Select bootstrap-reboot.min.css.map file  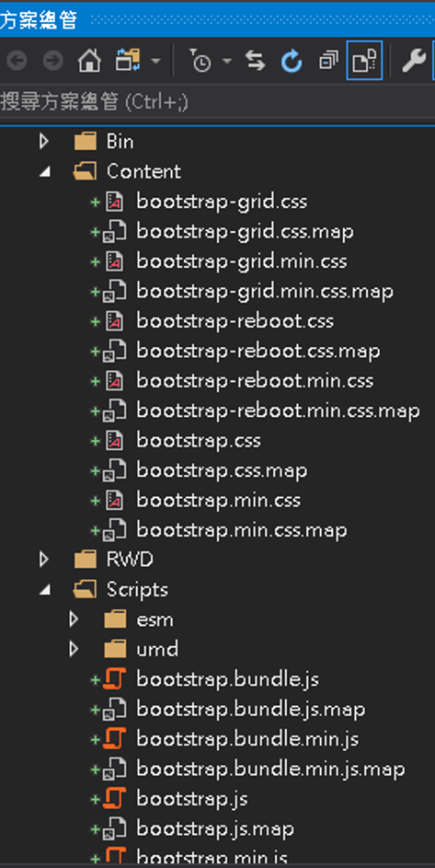[278, 411]
